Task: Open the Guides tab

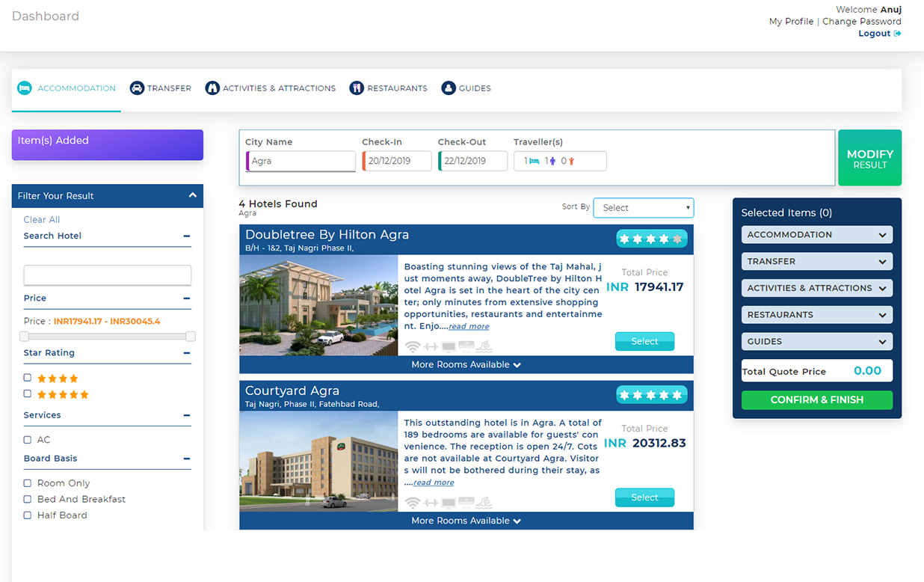Action: (466, 88)
